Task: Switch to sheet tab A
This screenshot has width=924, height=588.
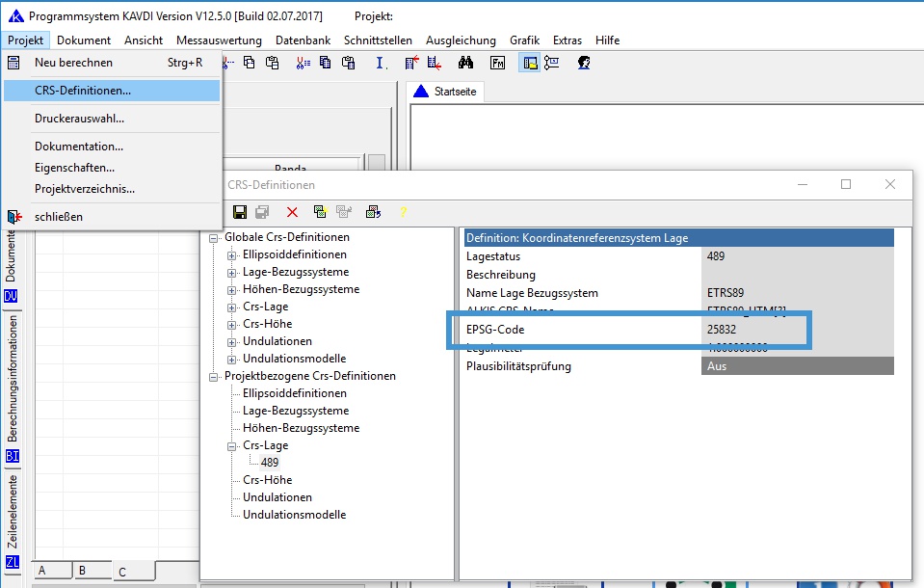Action: point(52,571)
